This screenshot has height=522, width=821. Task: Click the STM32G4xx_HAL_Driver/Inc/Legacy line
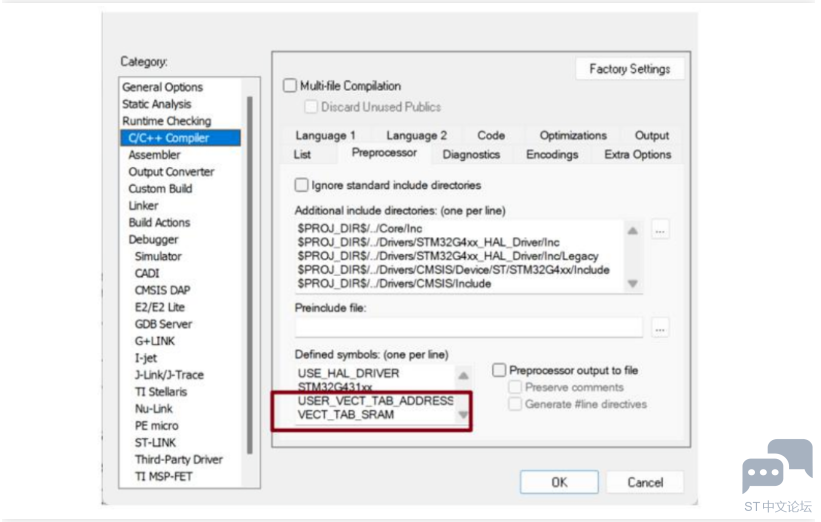coord(448,256)
